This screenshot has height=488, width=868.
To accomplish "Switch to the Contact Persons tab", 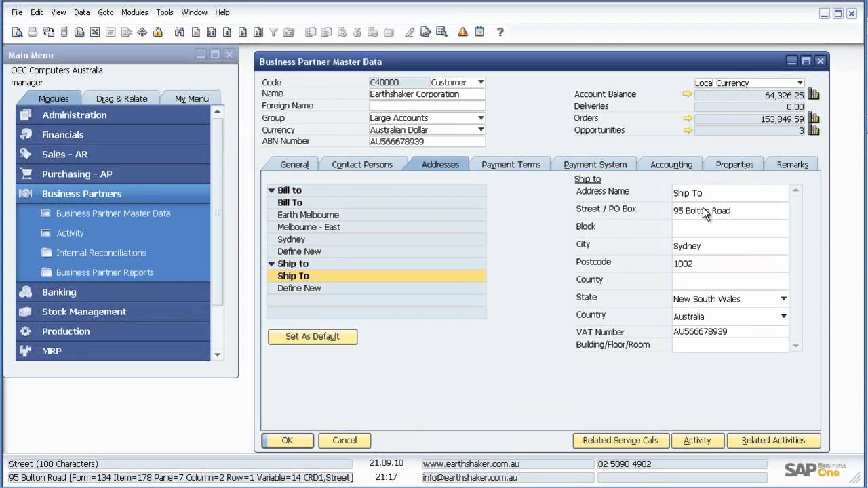I will point(362,164).
